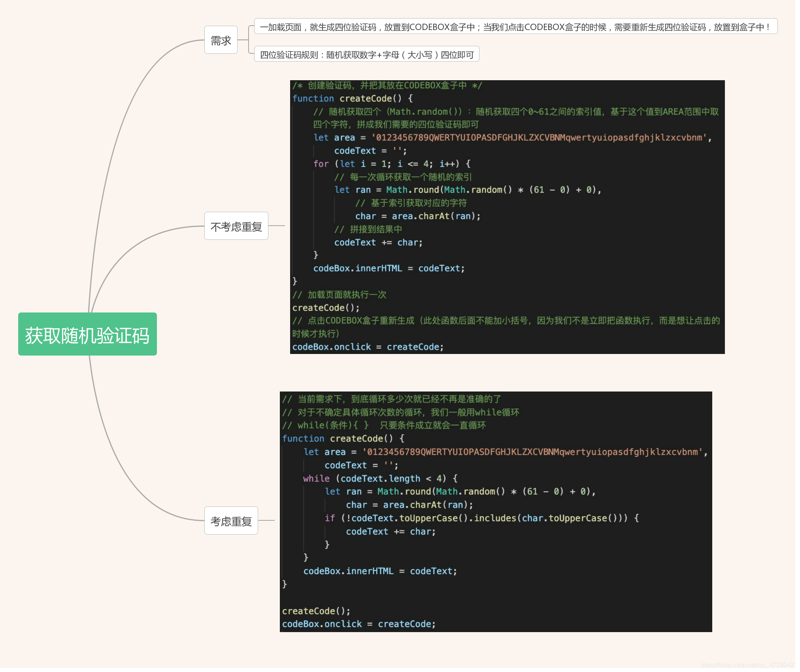The width and height of the screenshot is (800, 672).
Task: Click codeBox.innerHTML line in lower code image
Action: [379, 571]
